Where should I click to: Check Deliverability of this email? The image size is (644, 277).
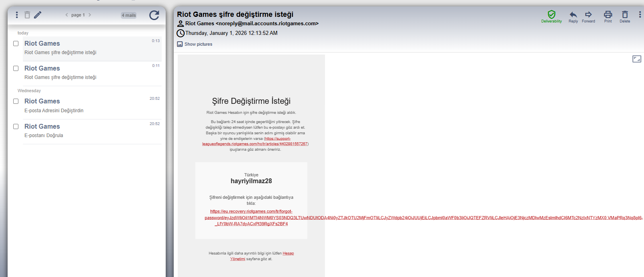(x=552, y=17)
